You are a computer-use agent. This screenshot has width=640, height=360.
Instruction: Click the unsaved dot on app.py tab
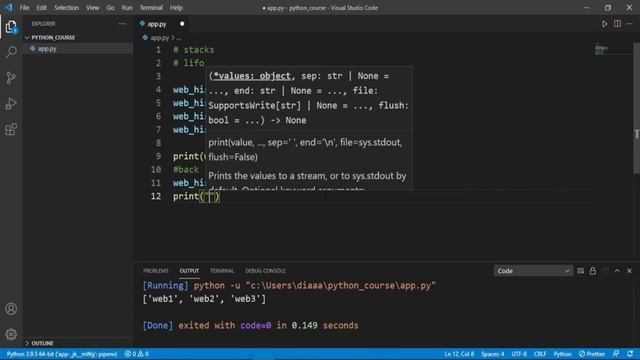pyautogui.click(x=182, y=24)
